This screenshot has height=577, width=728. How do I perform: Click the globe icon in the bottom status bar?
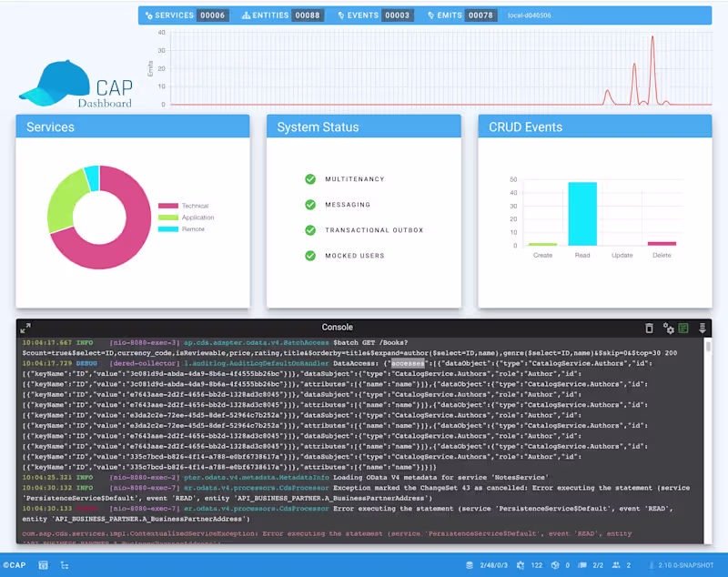pyautogui.click(x=555, y=564)
